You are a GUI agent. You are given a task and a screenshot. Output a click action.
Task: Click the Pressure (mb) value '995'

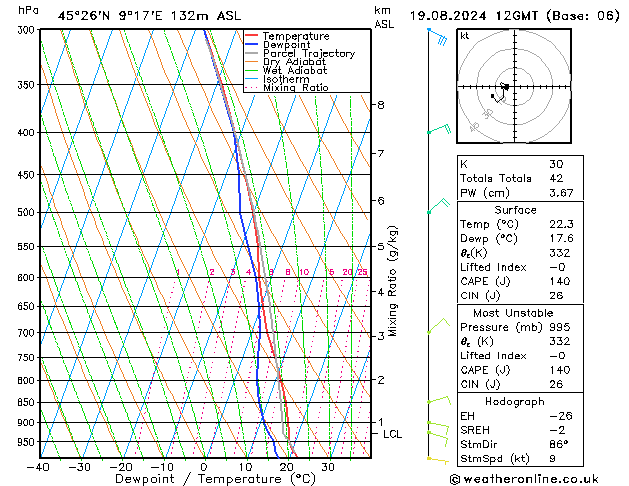click(560, 327)
